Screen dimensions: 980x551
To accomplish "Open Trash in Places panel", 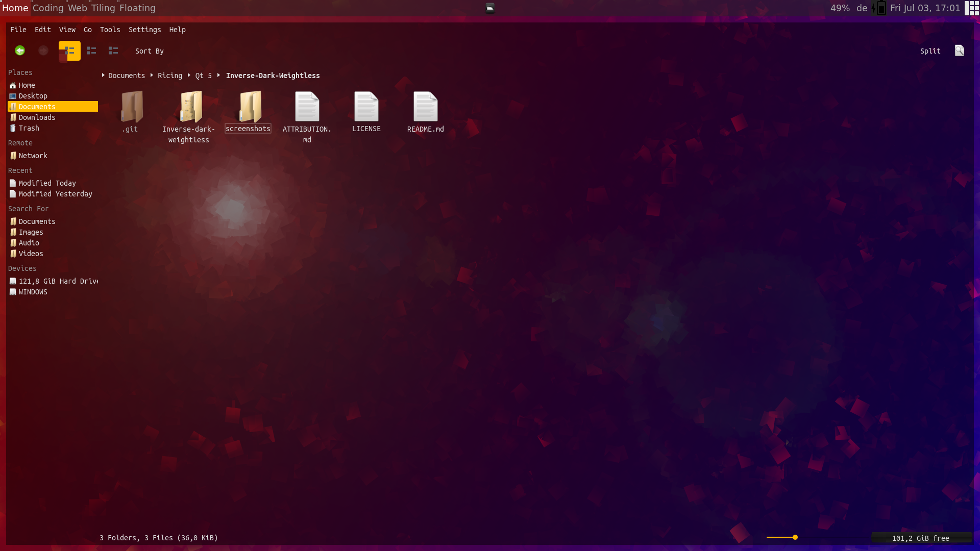I will pyautogui.click(x=29, y=128).
